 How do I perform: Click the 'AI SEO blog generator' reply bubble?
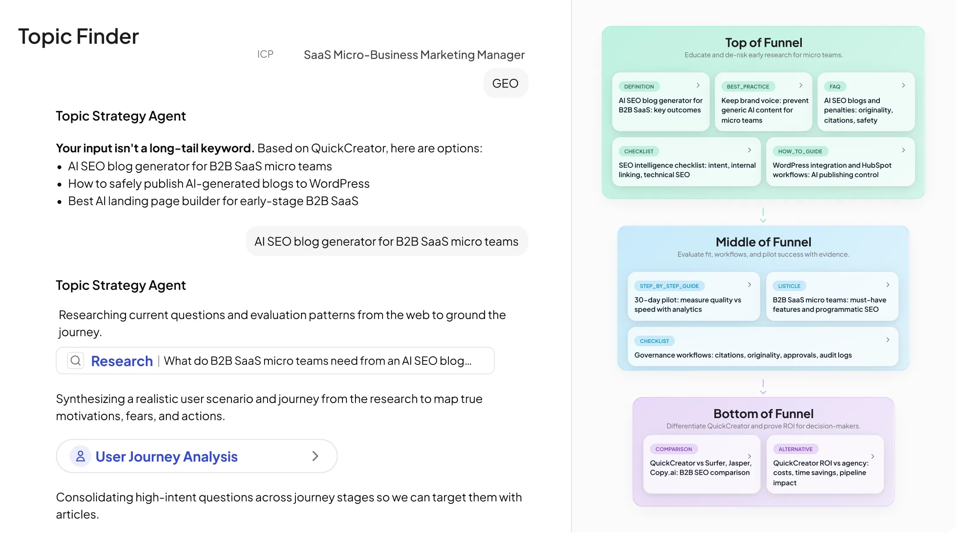[x=386, y=241]
